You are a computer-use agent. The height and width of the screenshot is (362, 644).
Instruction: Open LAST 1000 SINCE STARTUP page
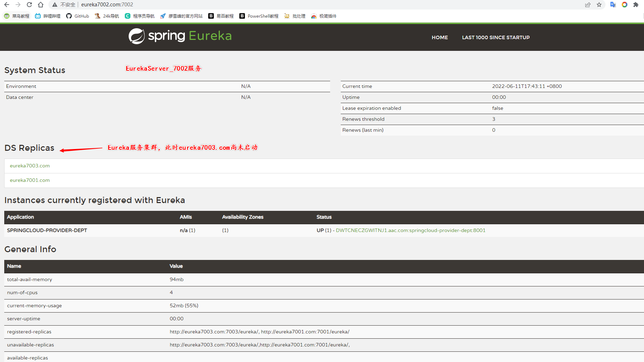496,37
